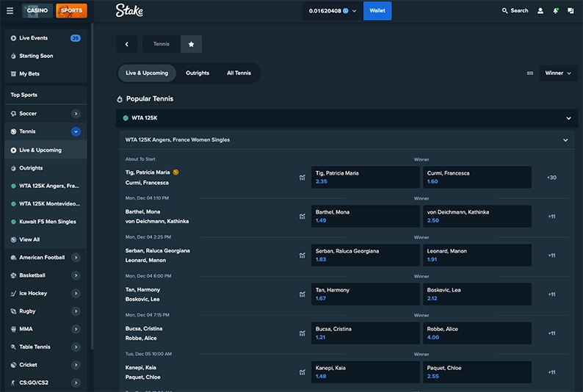Open +11 markets for Tan vs Boskovic
This screenshot has height=392, width=583.
pyautogui.click(x=551, y=294)
